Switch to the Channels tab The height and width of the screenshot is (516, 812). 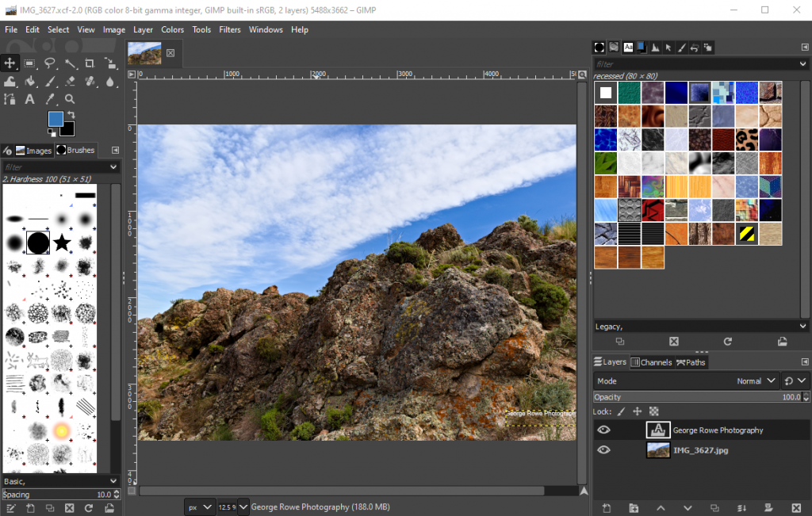pos(651,362)
